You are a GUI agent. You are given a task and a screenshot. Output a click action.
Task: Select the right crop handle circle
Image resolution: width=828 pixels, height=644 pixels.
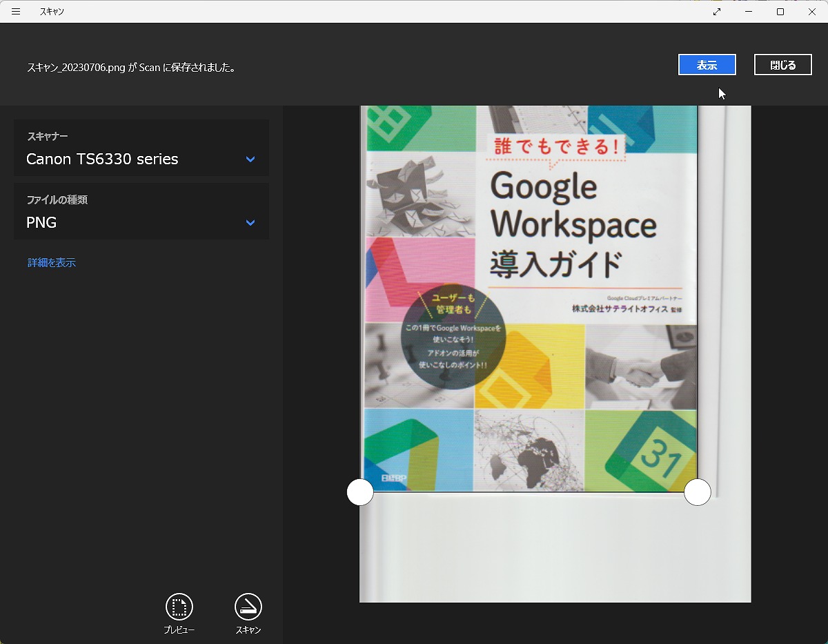[697, 492]
